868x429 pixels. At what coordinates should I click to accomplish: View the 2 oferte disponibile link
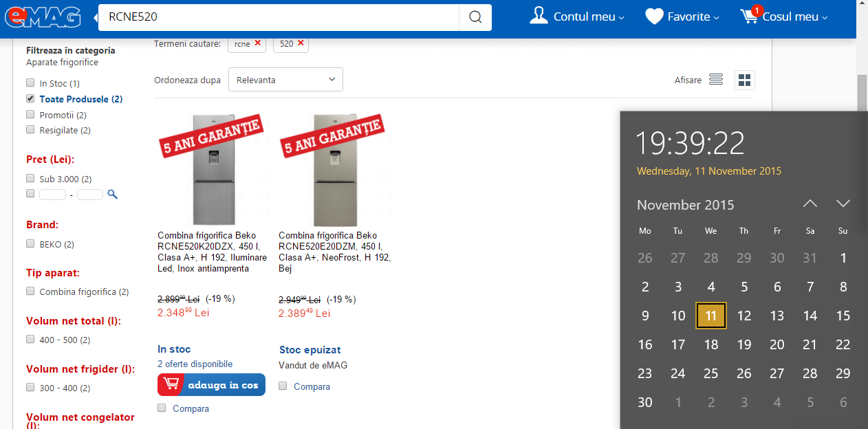(x=195, y=364)
